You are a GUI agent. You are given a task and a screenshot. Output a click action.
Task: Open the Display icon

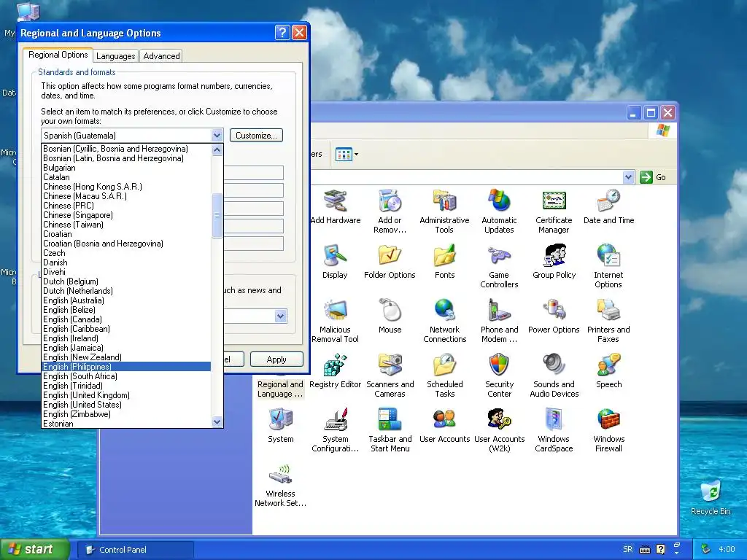point(335,262)
